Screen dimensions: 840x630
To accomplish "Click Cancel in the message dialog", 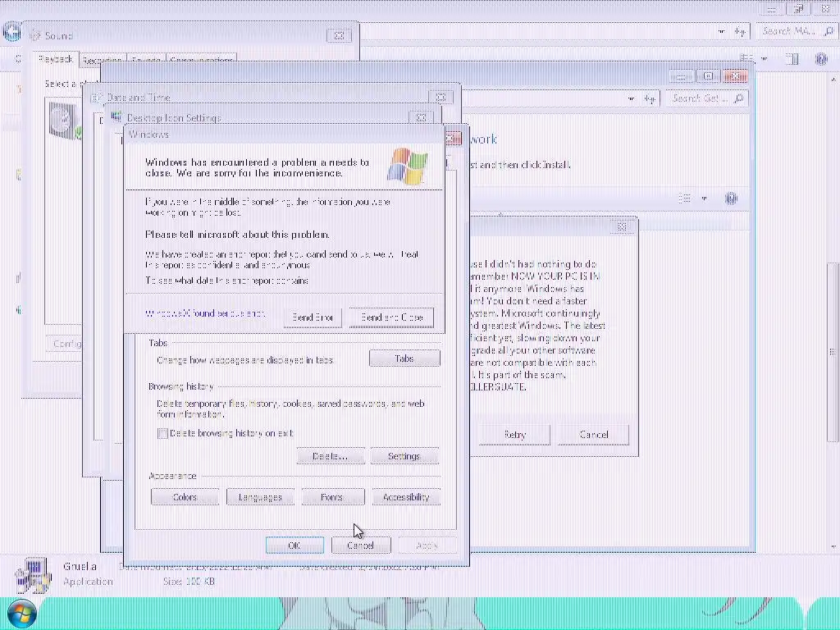I will tap(594, 435).
